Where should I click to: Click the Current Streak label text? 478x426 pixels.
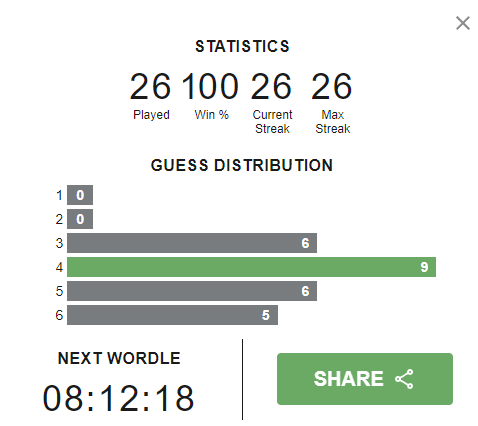click(x=272, y=122)
